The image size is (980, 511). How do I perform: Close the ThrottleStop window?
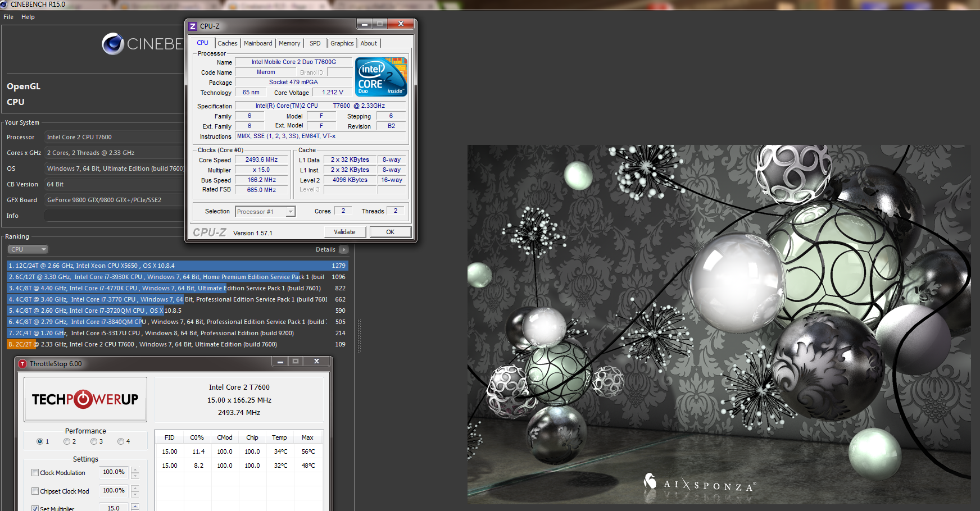coord(316,362)
